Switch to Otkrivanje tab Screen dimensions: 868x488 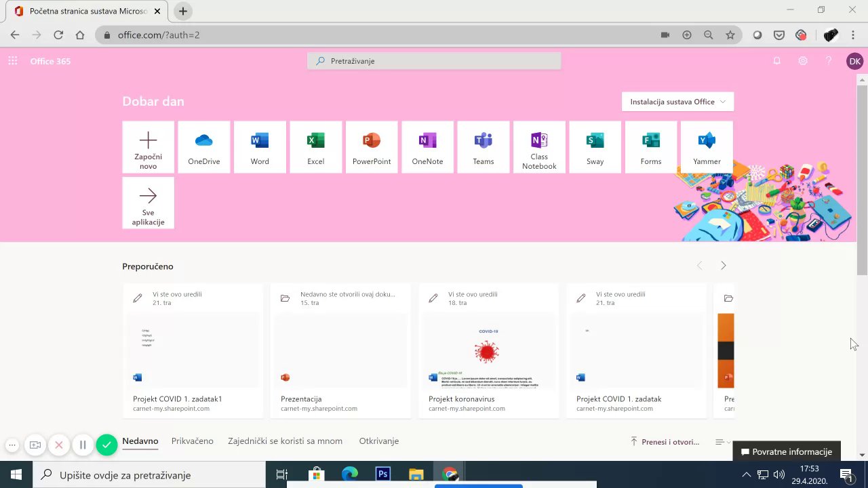tap(379, 441)
